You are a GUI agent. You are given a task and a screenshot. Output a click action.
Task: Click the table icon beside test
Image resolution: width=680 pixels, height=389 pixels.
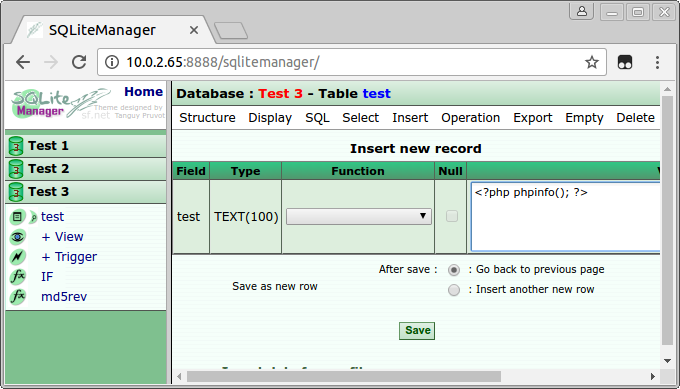[x=17, y=216]
